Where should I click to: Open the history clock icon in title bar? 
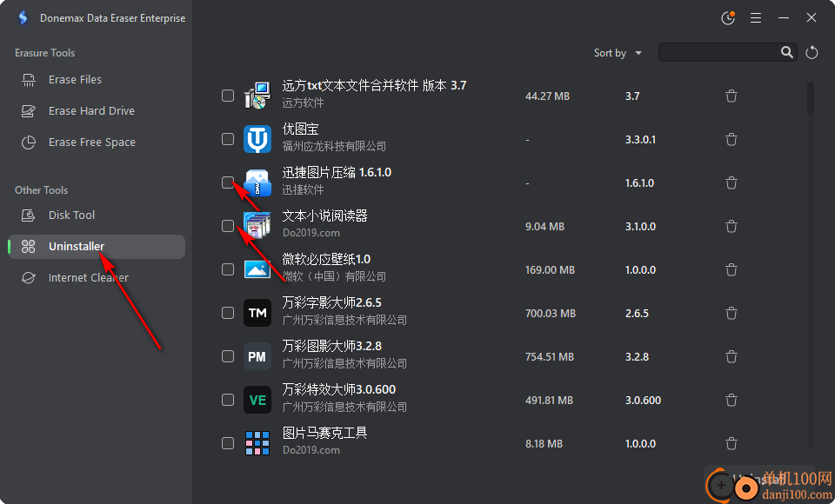(728, 18)
